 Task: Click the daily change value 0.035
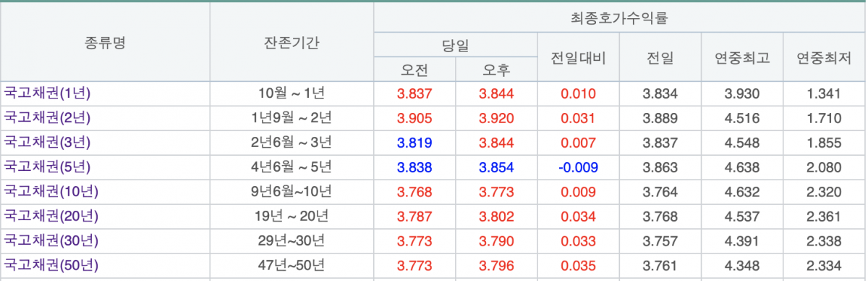click(x=578, y=265)
